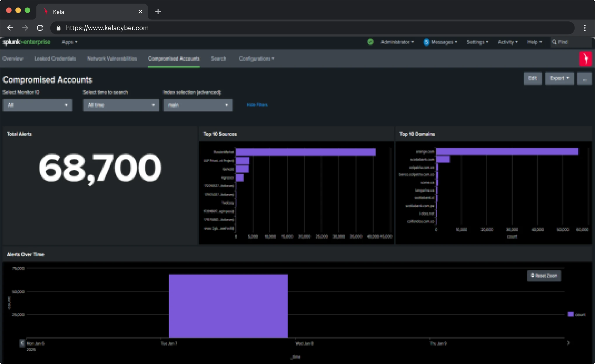
Task: Open the Settings dropdown menu
Action: point(477,42)
